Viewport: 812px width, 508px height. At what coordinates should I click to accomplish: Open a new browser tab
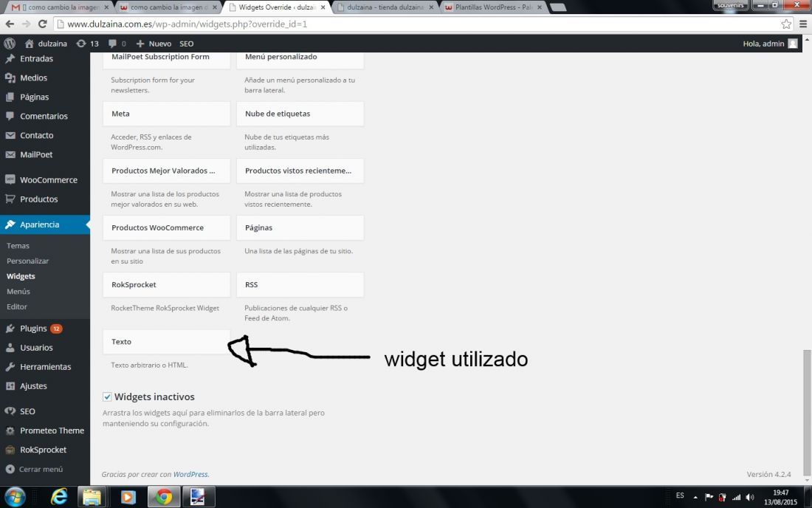click(557, 7)
